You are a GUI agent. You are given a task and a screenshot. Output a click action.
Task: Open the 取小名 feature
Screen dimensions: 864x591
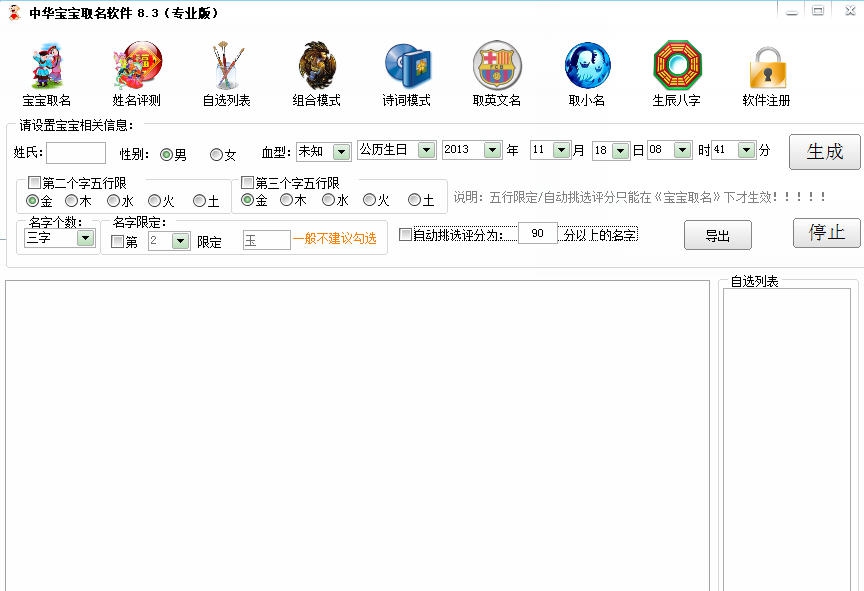[x=586, y=70]
